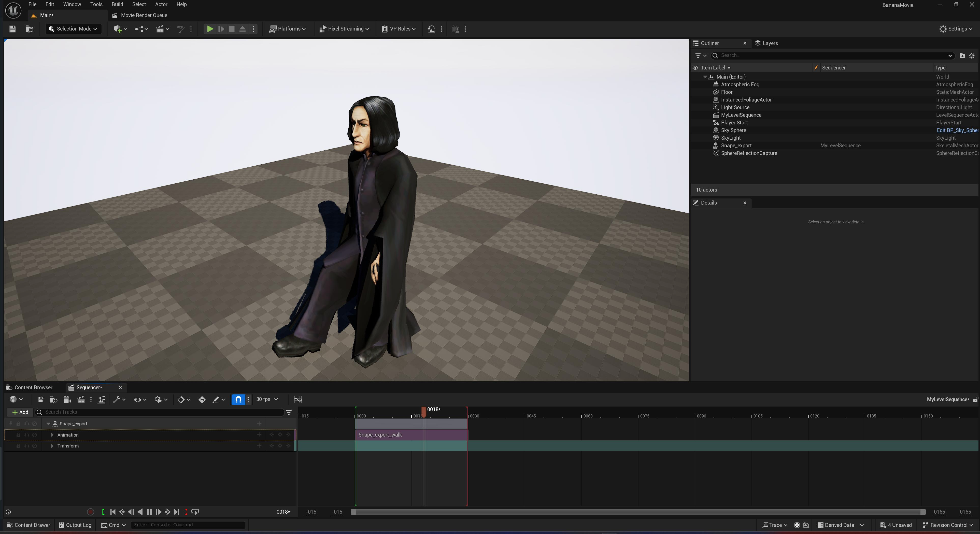The width and height of the screenshot is (980, 534).
Task: Toggle lock on the Animation track
Action: point(18,435)
